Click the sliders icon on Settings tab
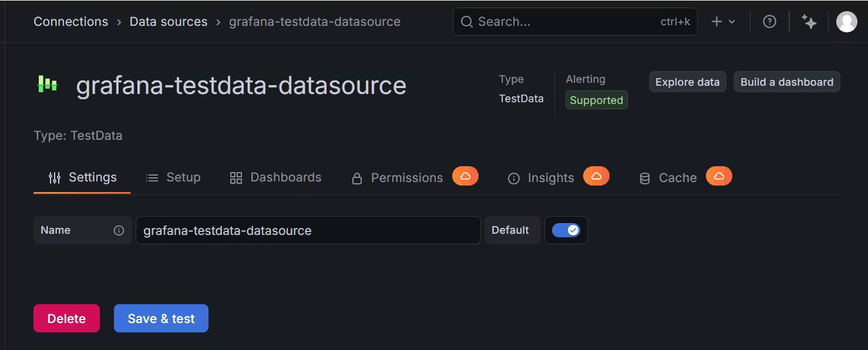Image resolution: width=868 pixels, height=350 pixels. [55, 178]
